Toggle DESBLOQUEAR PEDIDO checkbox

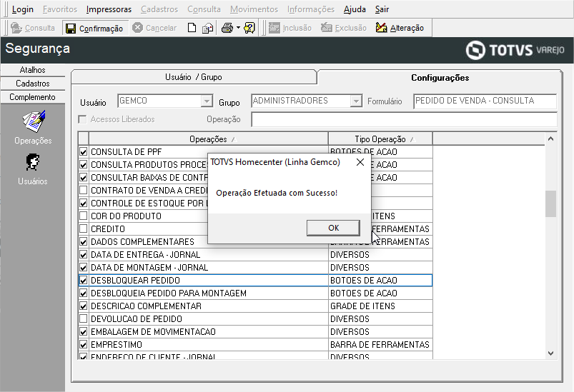coord(84,280)
